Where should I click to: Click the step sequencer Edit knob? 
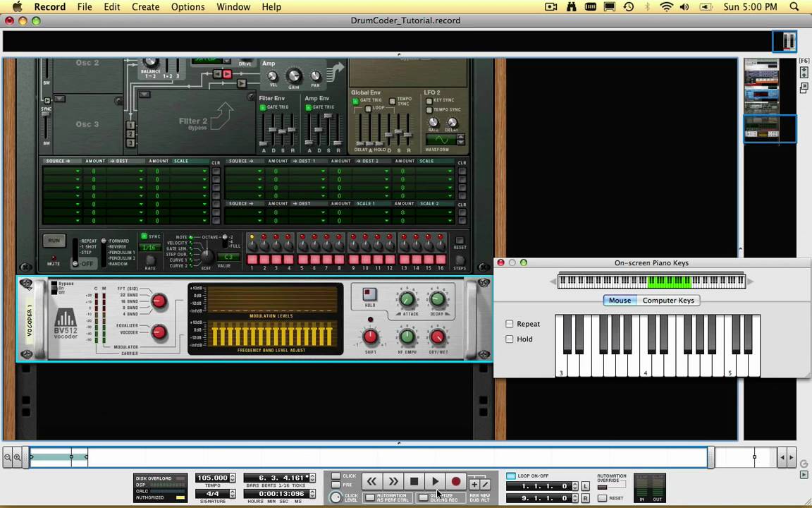207,257
